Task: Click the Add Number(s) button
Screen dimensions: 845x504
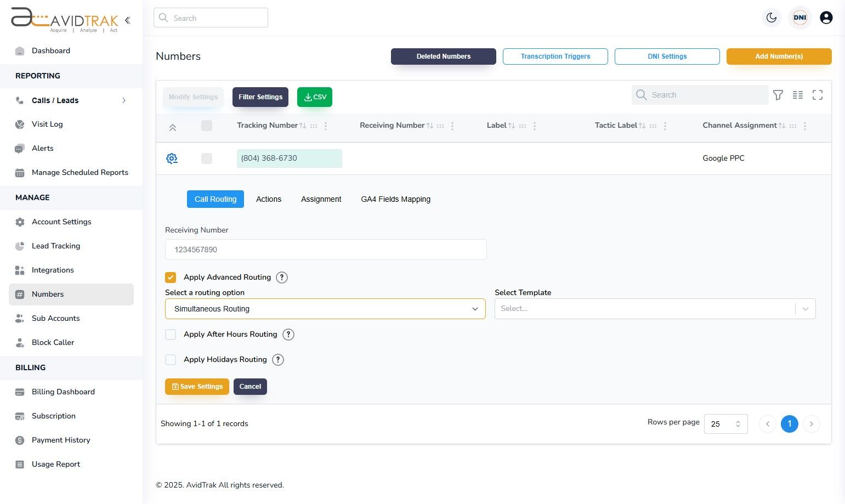Action: [x=779, y=56]
